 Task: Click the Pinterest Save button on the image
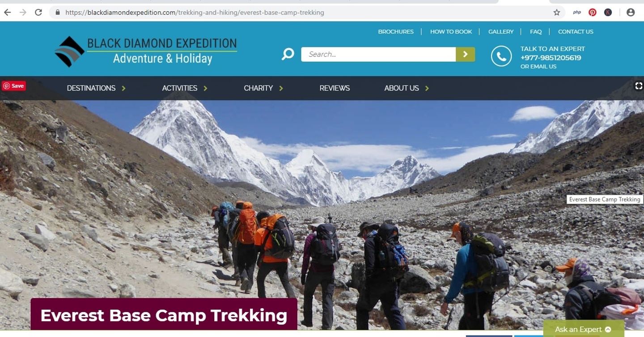pyautogui.click(x=14, y=86)
